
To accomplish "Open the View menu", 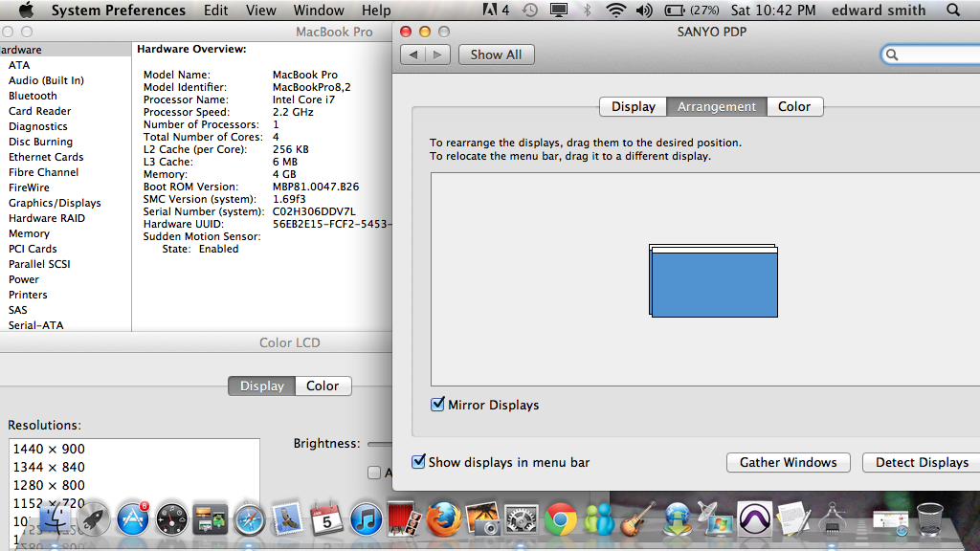I will click(x=260, y=10).
